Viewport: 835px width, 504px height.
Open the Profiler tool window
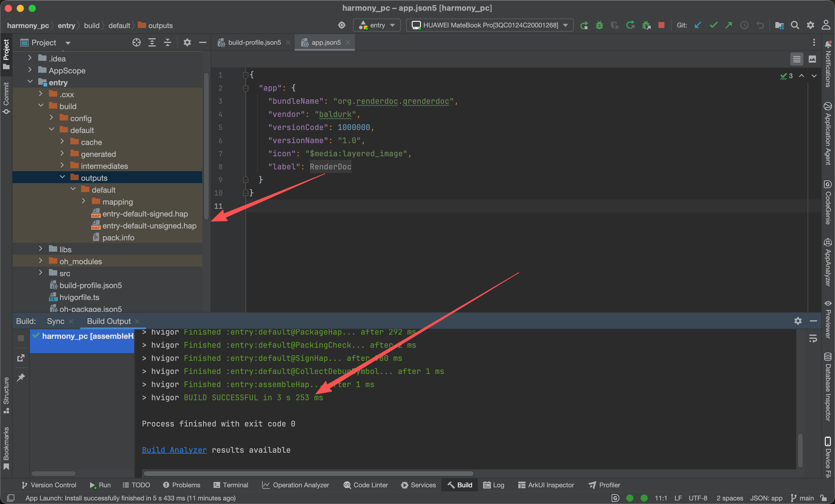604,485
